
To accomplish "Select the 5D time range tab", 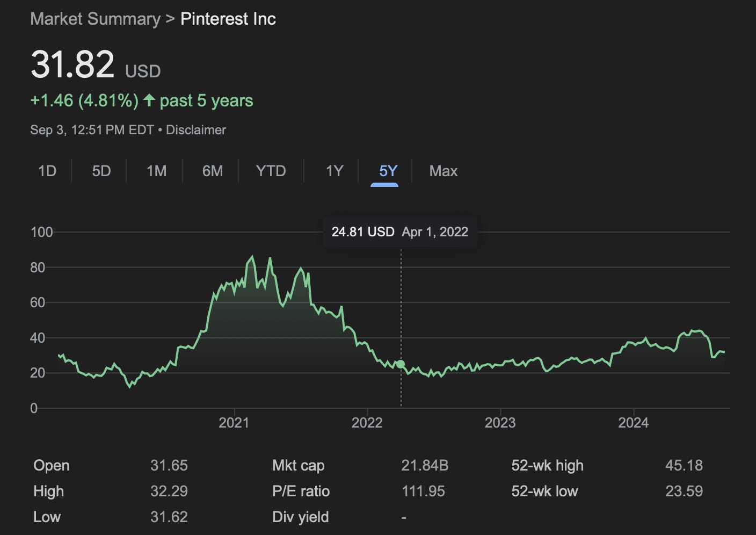I will 101,171.
